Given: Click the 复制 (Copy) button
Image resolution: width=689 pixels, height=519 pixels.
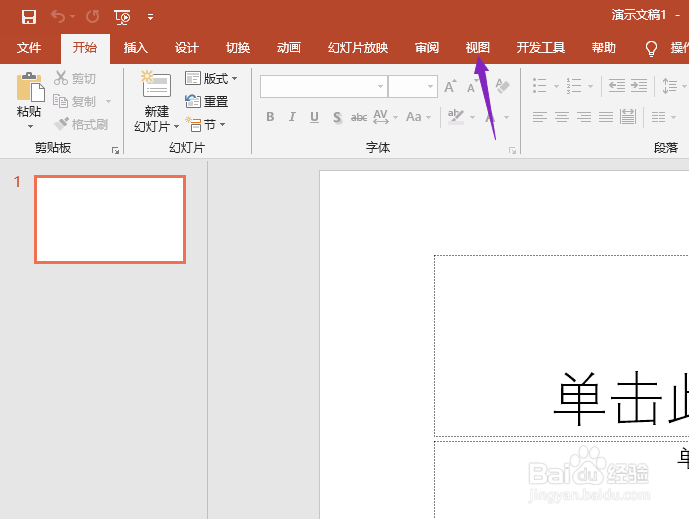Looking at the screenshot, I should 75,101.
